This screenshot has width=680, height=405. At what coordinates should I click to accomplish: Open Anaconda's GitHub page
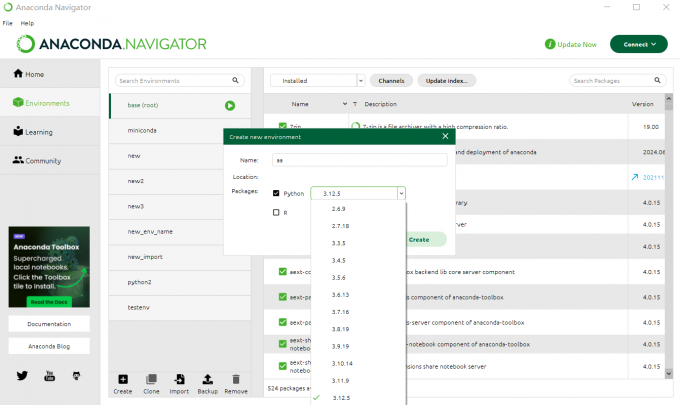(x=76, y=376)
